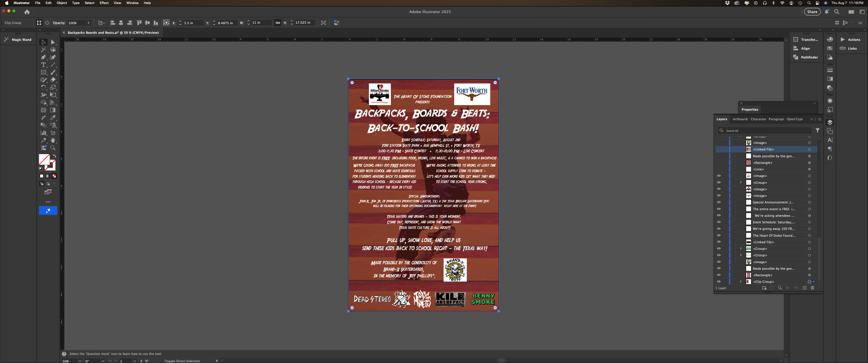The image size is (868, 363).
Task: Click the Home icon
Action: 27,12
